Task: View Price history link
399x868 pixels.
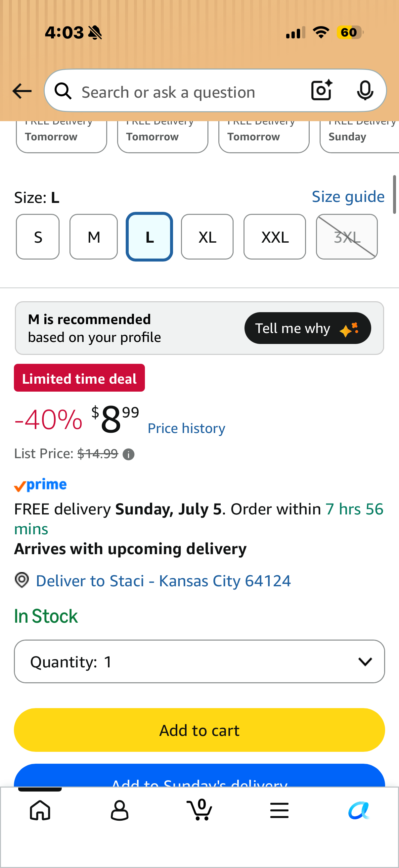Action: [x=187, y=428]
